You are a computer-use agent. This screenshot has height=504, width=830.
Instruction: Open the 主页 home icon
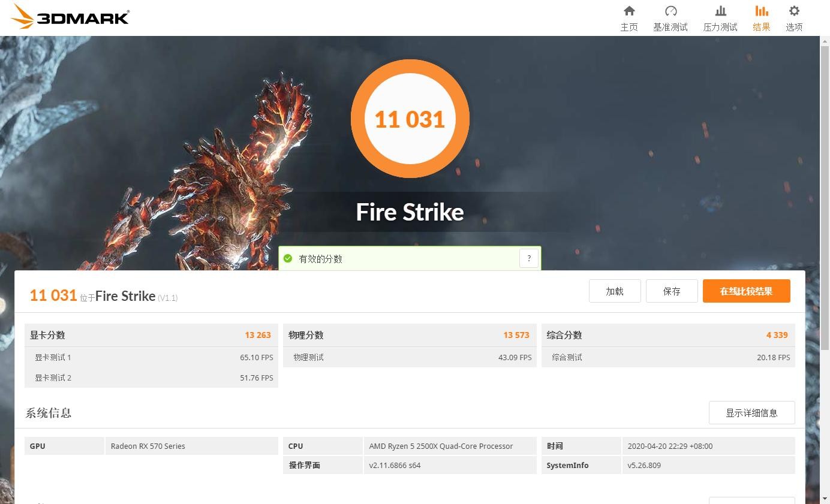point(629,11)
